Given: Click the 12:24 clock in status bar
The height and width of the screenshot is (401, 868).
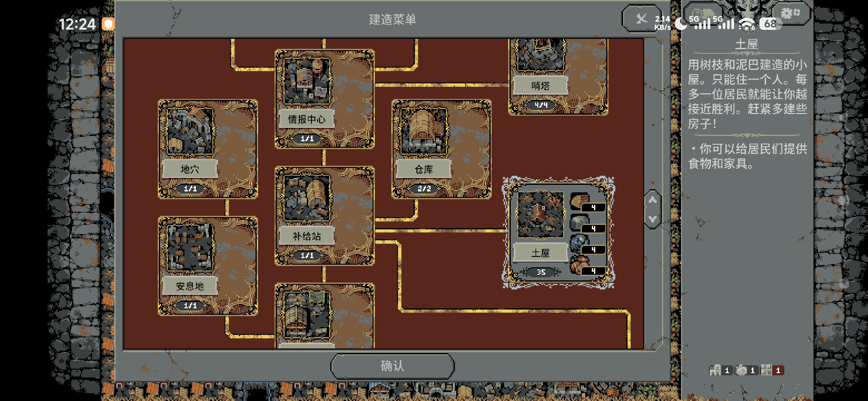Looking at the screenshot, I should click(x=77, y=24).
